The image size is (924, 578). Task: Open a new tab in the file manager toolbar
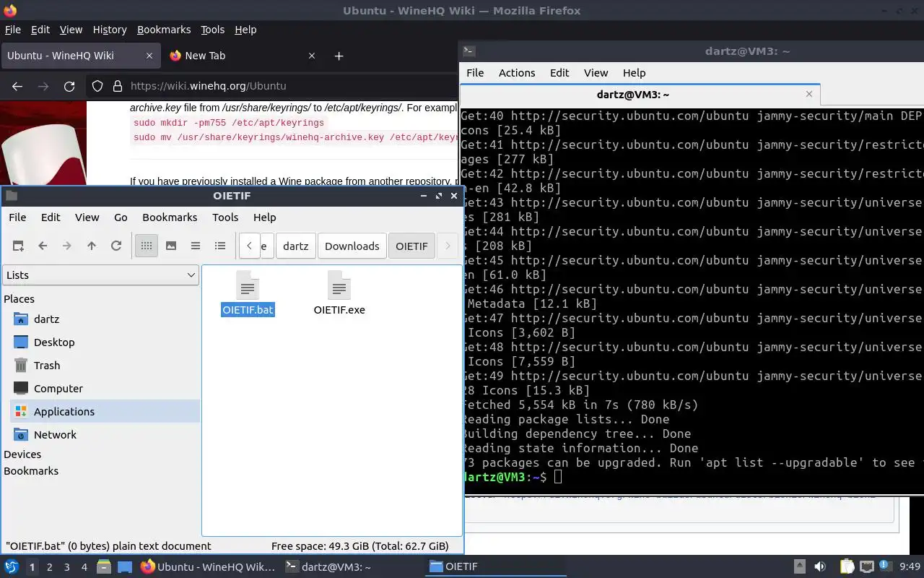[18, 246]
